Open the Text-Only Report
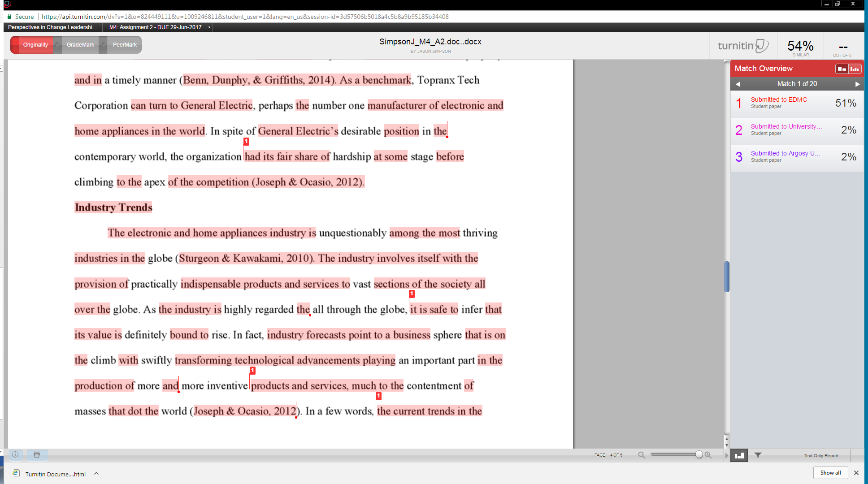Screen dimensions: 868x484 click(x=821, y=455)
